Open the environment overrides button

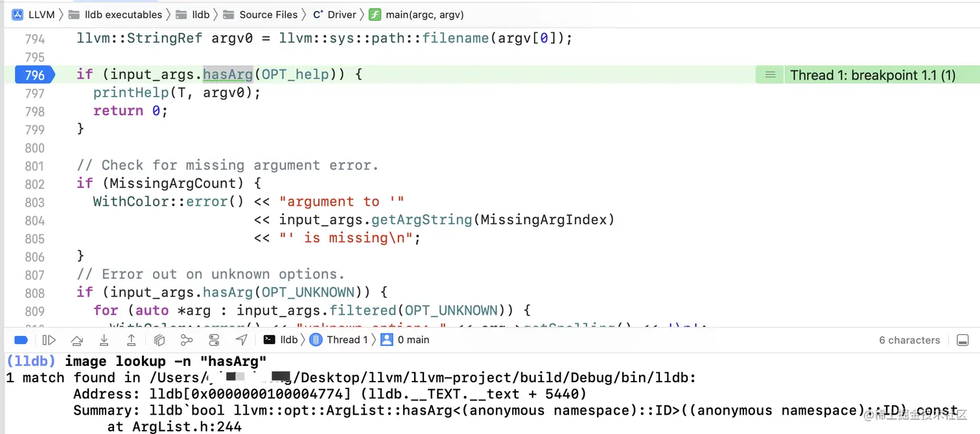tap(215, 340)
